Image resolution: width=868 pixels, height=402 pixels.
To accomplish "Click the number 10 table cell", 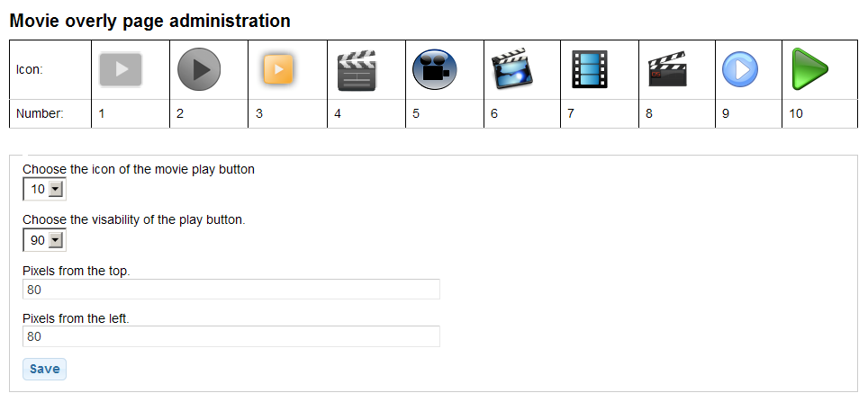I will pos(820,114).
